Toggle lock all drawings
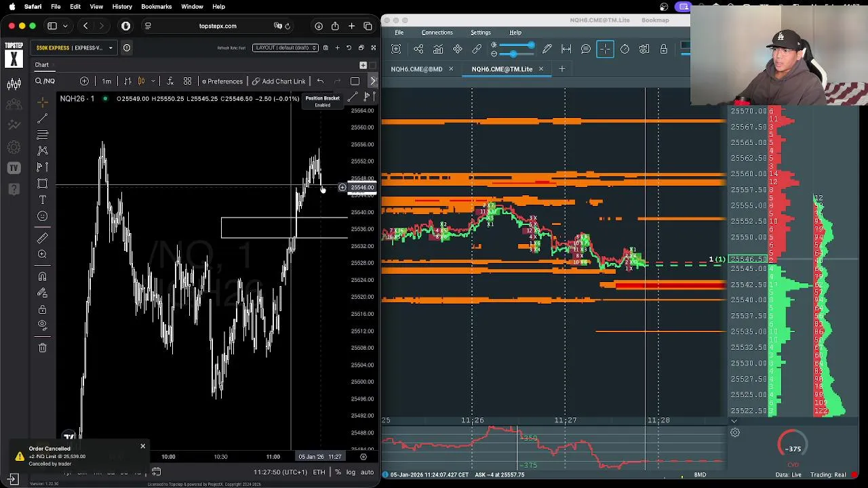868x488 pixels. [x=43, y=309]
